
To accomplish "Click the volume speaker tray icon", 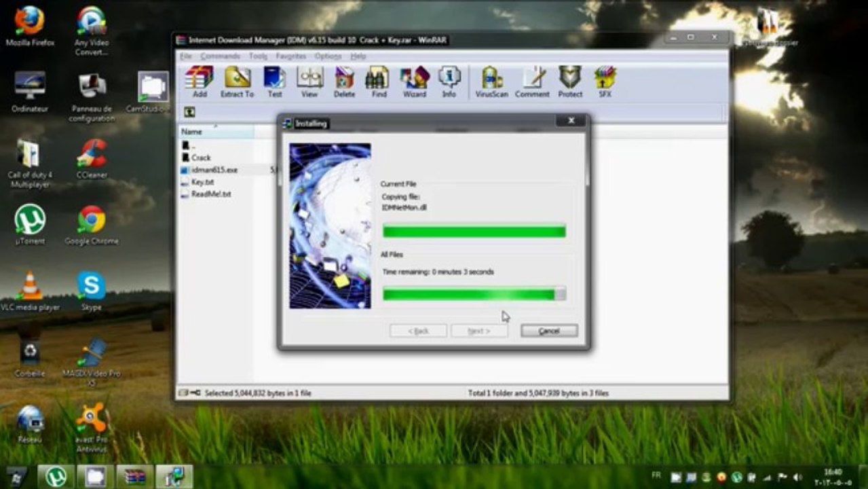I will point(798,477).
